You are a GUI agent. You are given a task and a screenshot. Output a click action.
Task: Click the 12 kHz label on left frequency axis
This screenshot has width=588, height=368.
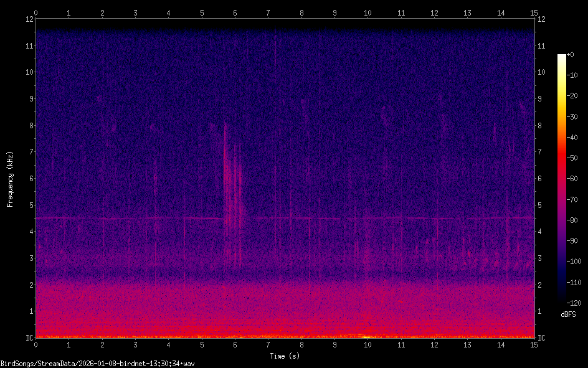29,19
